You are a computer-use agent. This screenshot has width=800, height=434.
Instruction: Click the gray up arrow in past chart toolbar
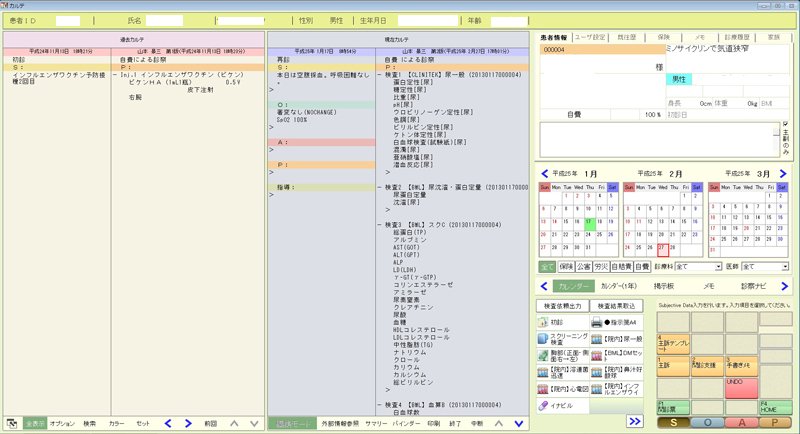click(234, 423)
